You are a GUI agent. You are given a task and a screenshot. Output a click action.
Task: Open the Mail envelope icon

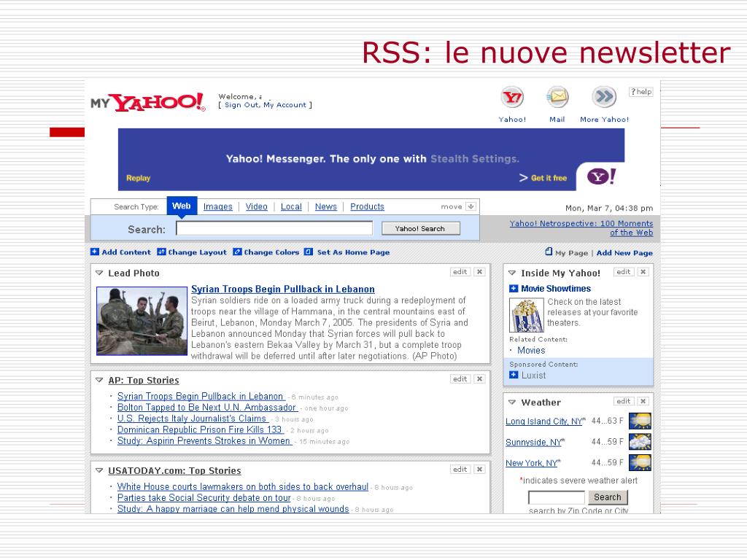click(557, 98)
